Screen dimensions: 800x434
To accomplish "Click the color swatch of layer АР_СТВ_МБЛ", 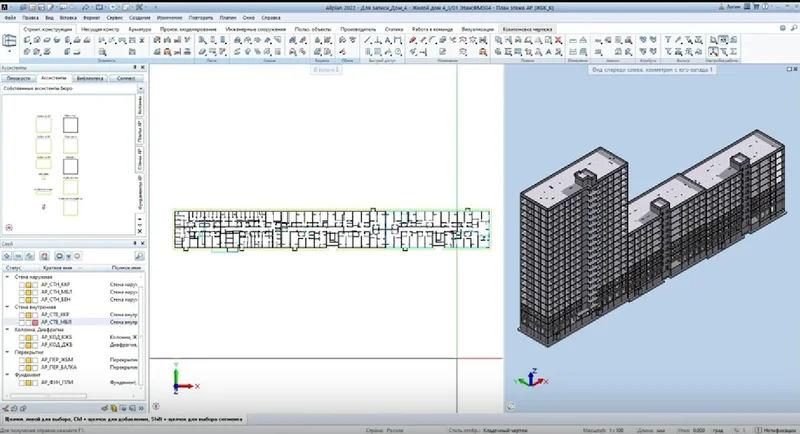I will tap(36, 322).
